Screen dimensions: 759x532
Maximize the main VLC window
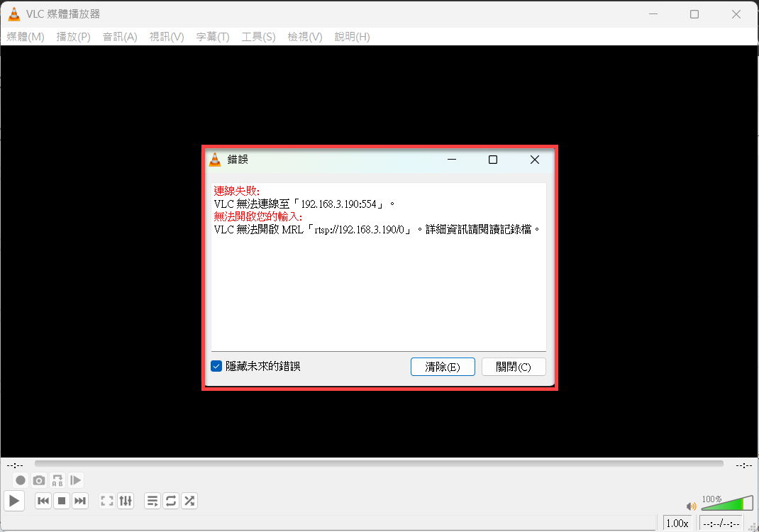(694, 14)
